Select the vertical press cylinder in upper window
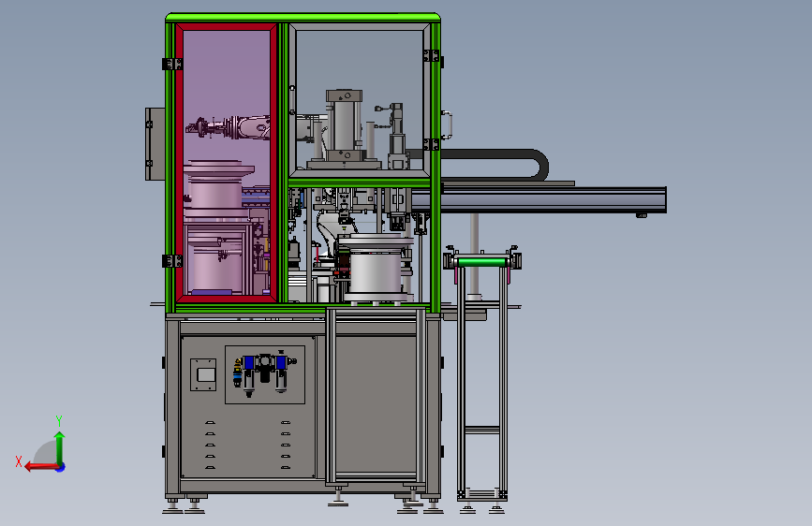This screenshot has width=812, height=526. point(344,125)
